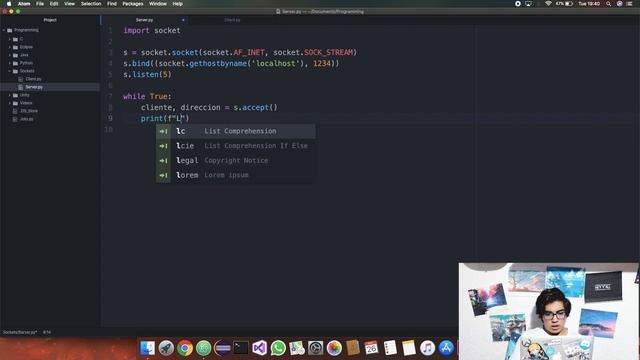Open the .DS_Store file in tree
Screen dimensions: 640x360
coord(29,111)
